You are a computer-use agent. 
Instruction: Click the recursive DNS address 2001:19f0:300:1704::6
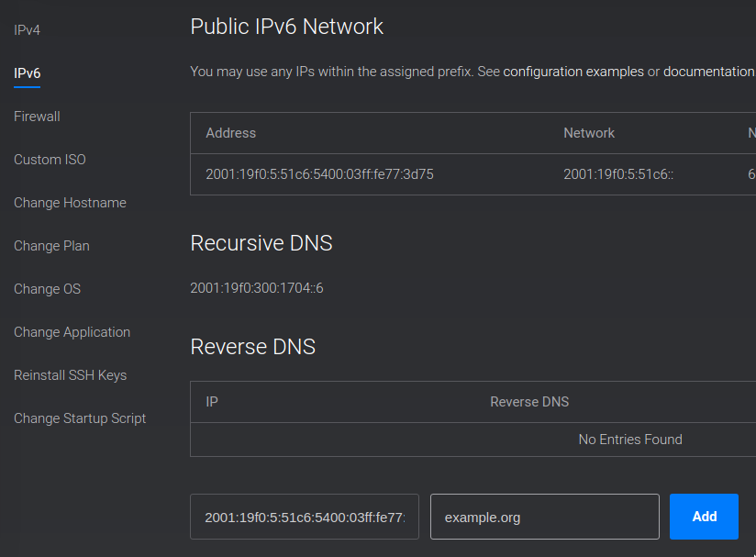[x=257, y=288]
